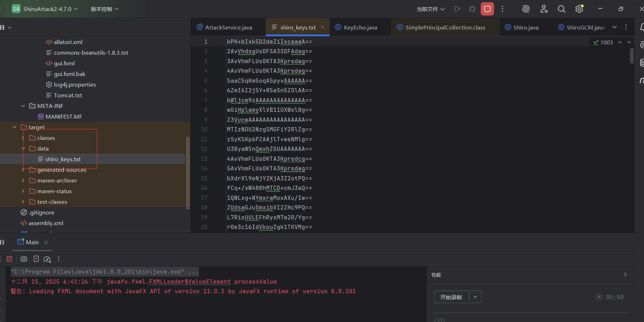The image size is (644, 322).
Task: Click the Run play icon
Action: point(457,9)
